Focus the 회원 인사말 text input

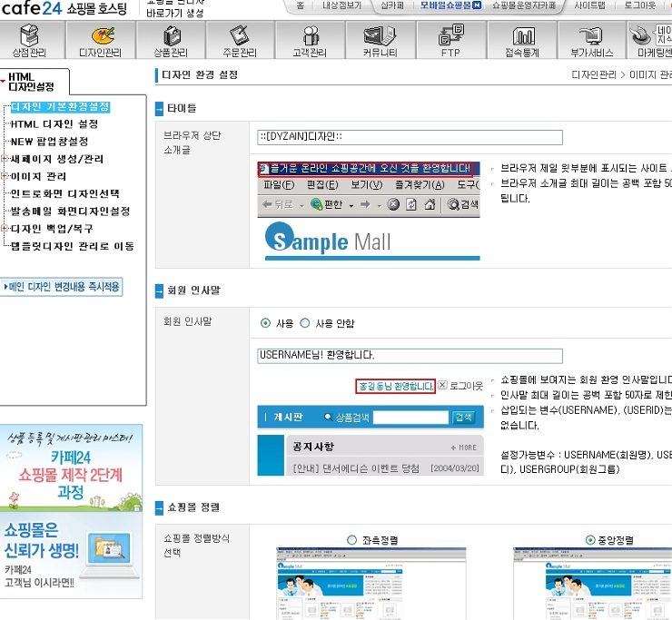pos(410,356)
